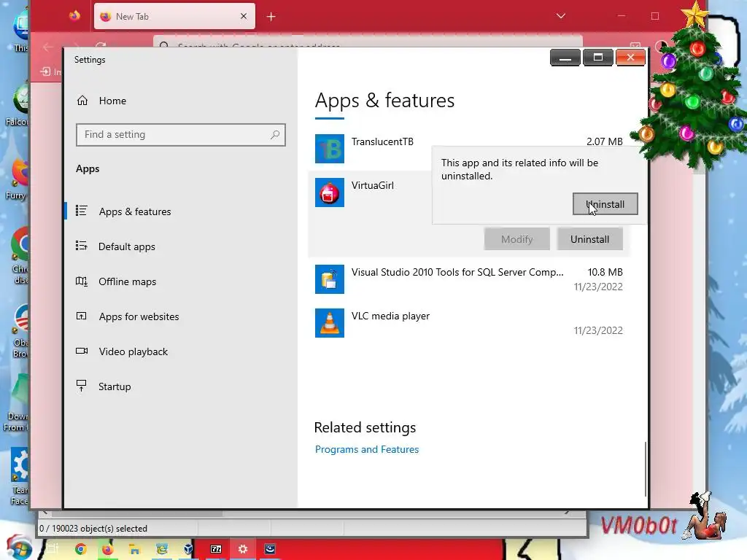
Task: Open Programs and Features link
Action: pyautogui.click(x=367, y=449)
